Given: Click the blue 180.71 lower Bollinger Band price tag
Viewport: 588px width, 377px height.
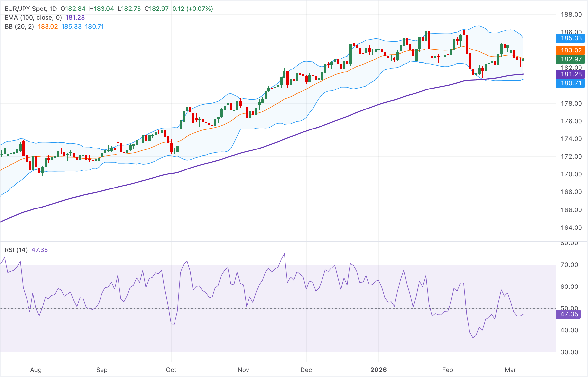Looking at the screenshot, I should coord(570,83).
